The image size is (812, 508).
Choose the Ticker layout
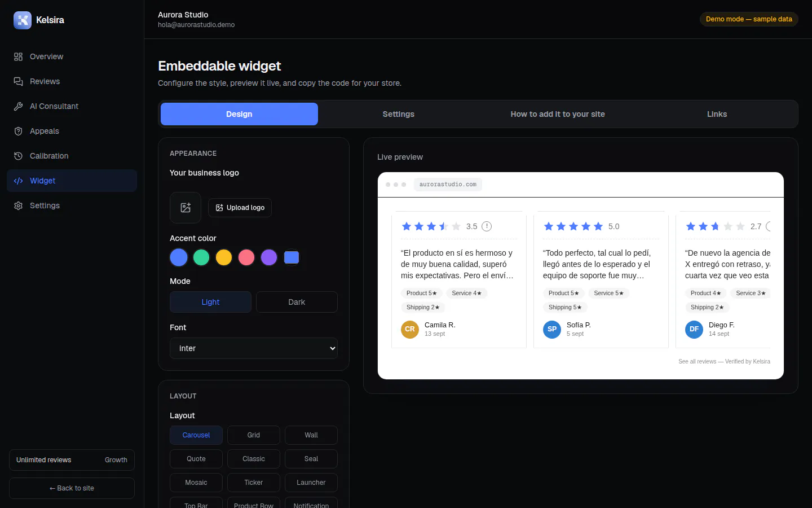click(254, 483)
